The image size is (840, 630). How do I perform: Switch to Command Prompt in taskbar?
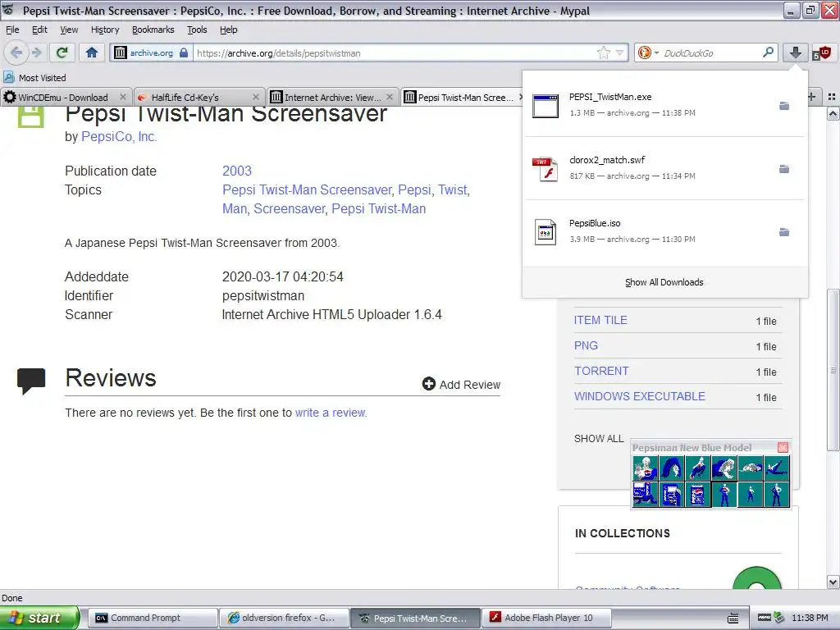[x=152, y=618]
